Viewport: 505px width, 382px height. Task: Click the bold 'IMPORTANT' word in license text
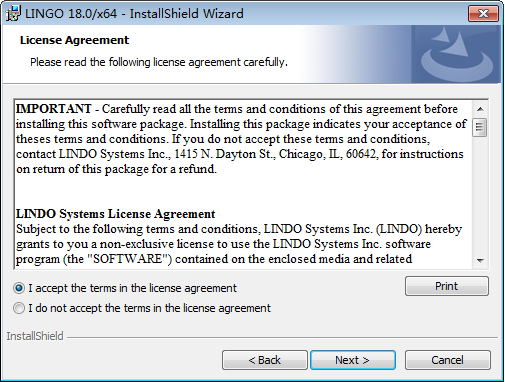54,109
